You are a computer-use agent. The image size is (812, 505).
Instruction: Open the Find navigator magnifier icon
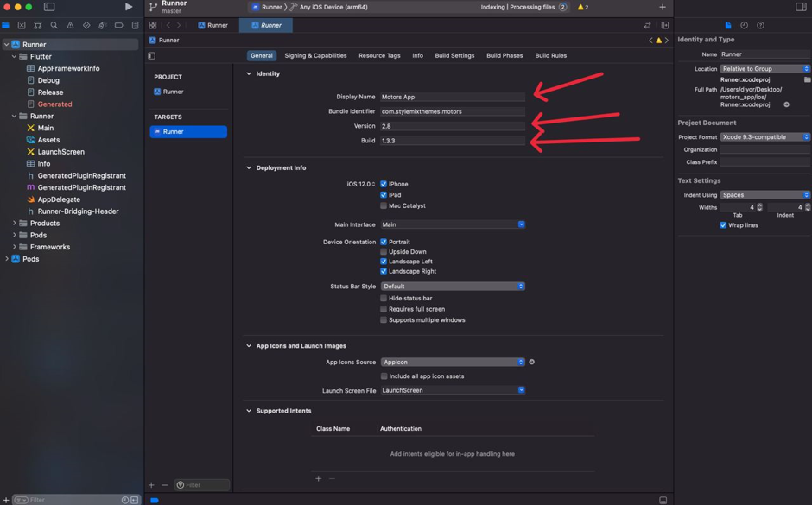tap(54, 26)
